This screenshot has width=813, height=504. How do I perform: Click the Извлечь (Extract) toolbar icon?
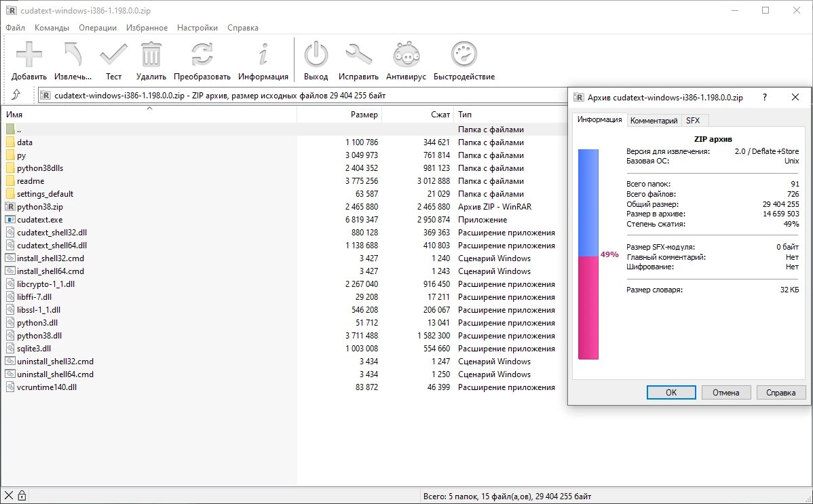[x=73, y=54]
